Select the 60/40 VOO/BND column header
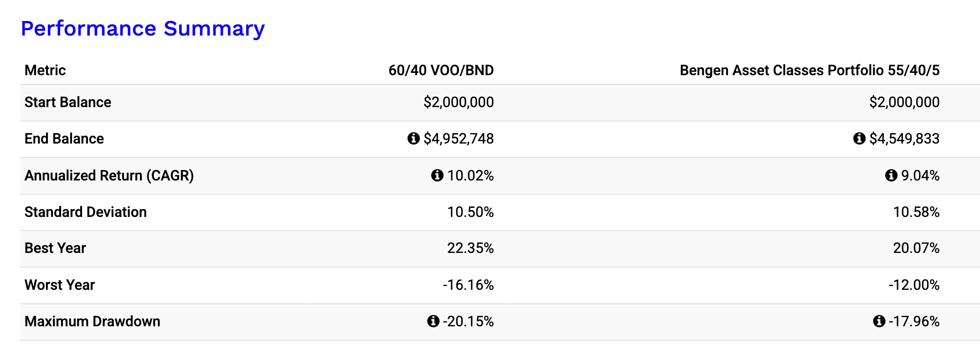 [441, 70]
